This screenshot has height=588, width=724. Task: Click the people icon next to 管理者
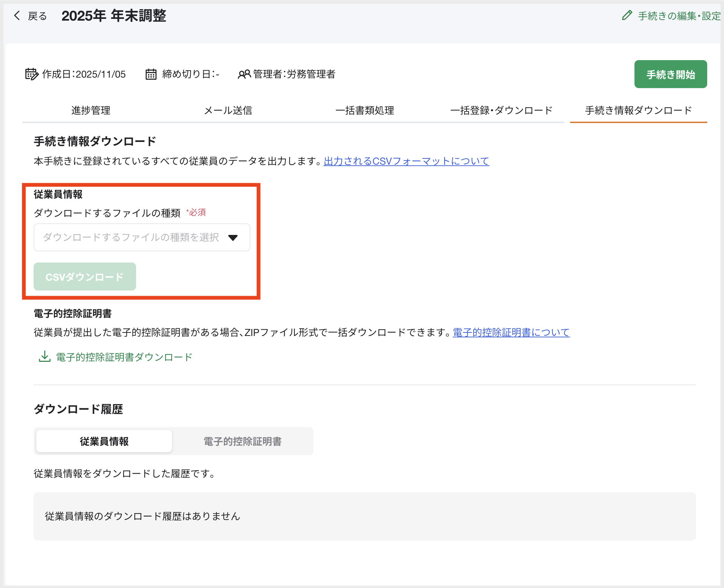(x=244, y=74)
